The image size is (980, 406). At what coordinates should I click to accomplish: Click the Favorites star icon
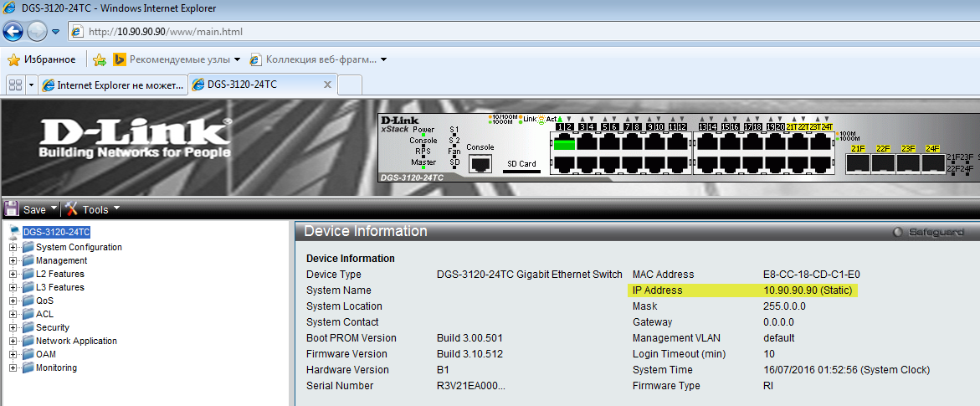coord(13,59)
